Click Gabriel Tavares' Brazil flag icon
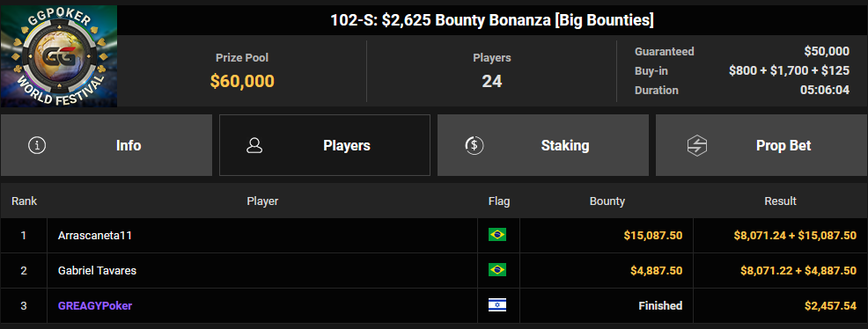The image size is (868, 329). point(497,270)
